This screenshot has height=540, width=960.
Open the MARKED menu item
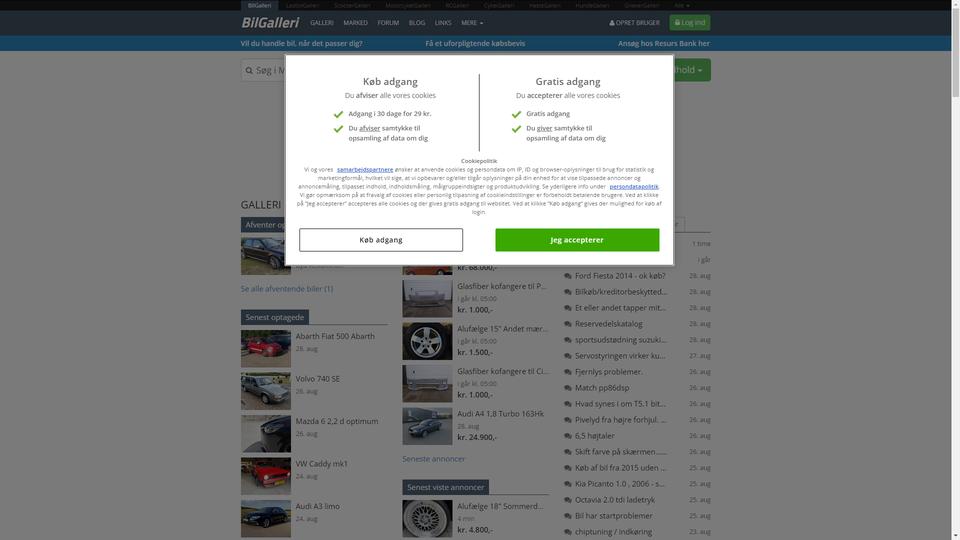(355, 23)
